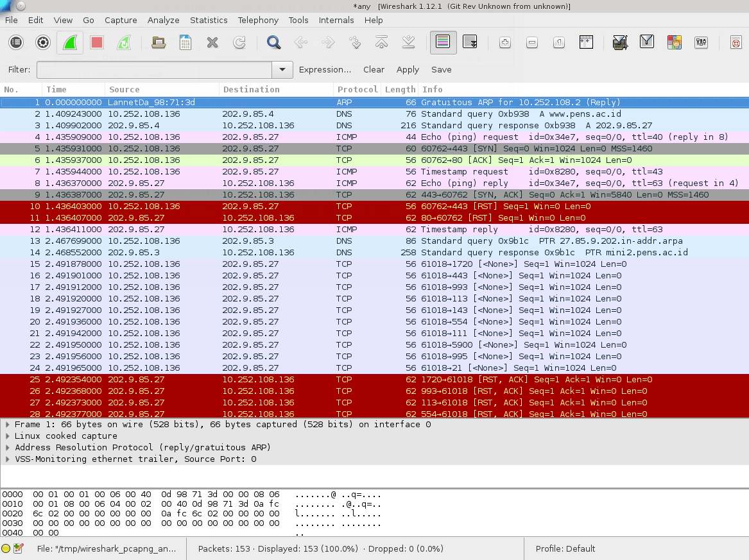Screen dimensions: 749x560
Task: Open a capture file folder icon
Action: (x=159, y=42)
